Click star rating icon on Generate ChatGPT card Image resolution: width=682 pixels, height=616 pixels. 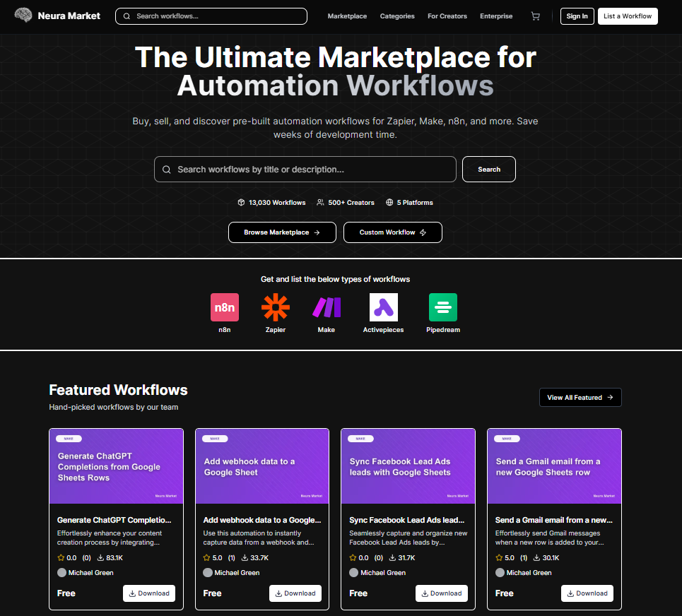coord(61,558)
